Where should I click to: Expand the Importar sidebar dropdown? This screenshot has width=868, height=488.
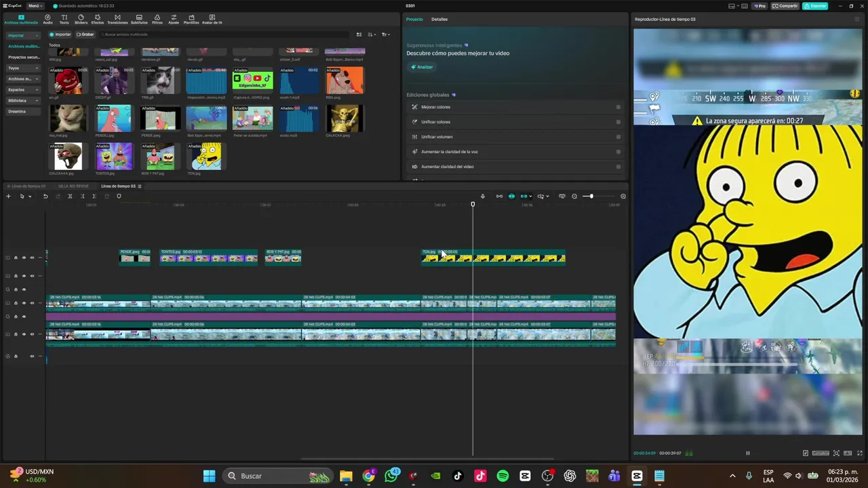tap(36, 35)
